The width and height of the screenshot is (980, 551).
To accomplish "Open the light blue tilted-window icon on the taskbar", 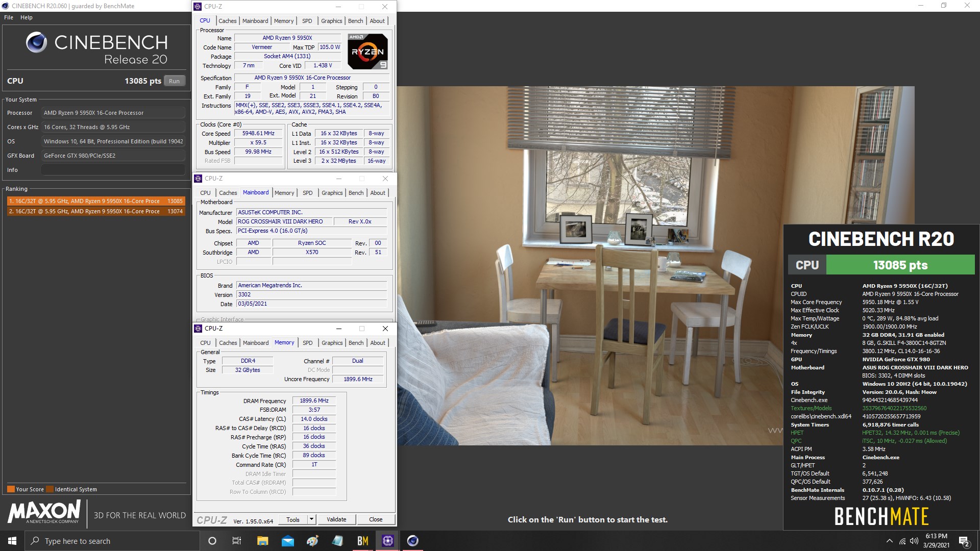I will 337,541.
